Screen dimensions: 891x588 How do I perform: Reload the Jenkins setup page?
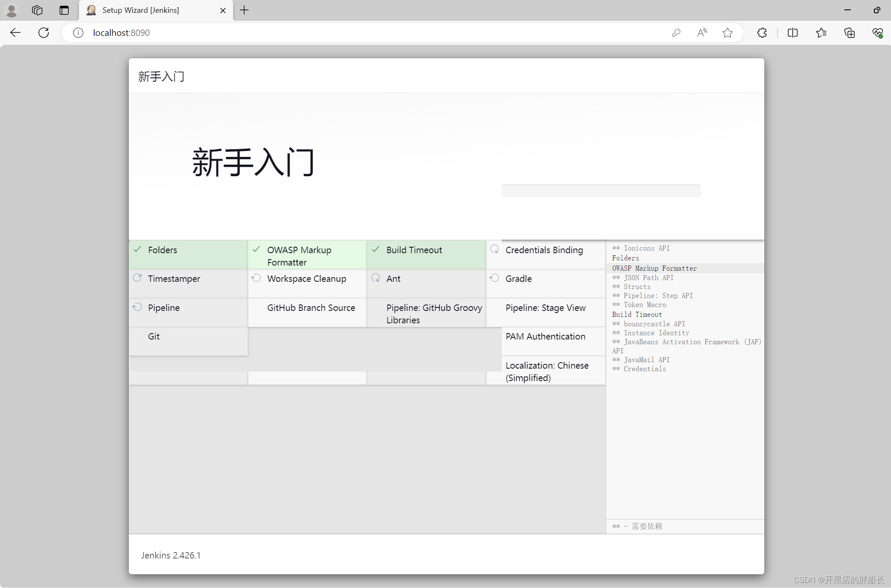point(44,33)
